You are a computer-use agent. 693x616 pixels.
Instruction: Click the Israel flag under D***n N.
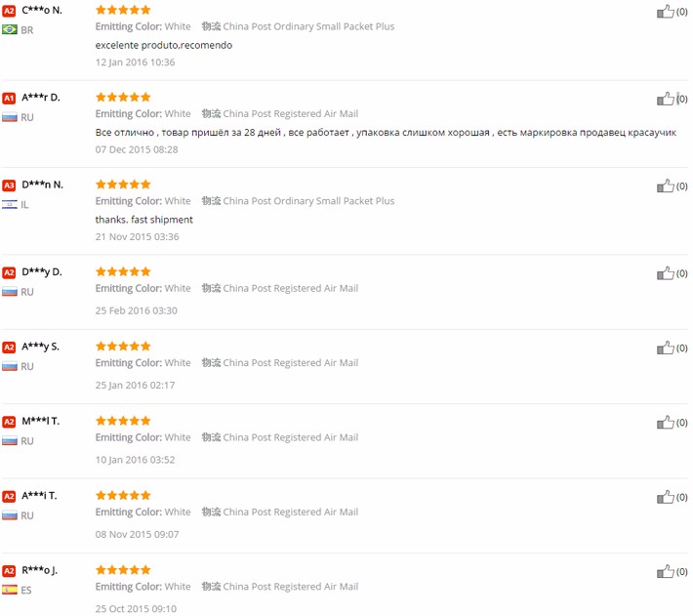tap(10, 205)
